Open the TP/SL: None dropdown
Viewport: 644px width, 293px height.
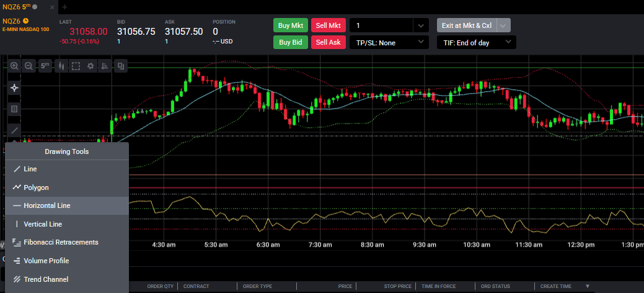[x=389, y=42]
